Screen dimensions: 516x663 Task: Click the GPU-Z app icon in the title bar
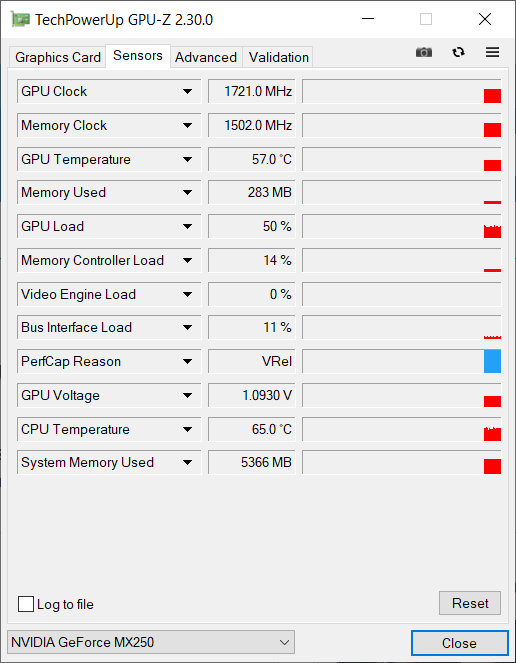click(20, 19)
